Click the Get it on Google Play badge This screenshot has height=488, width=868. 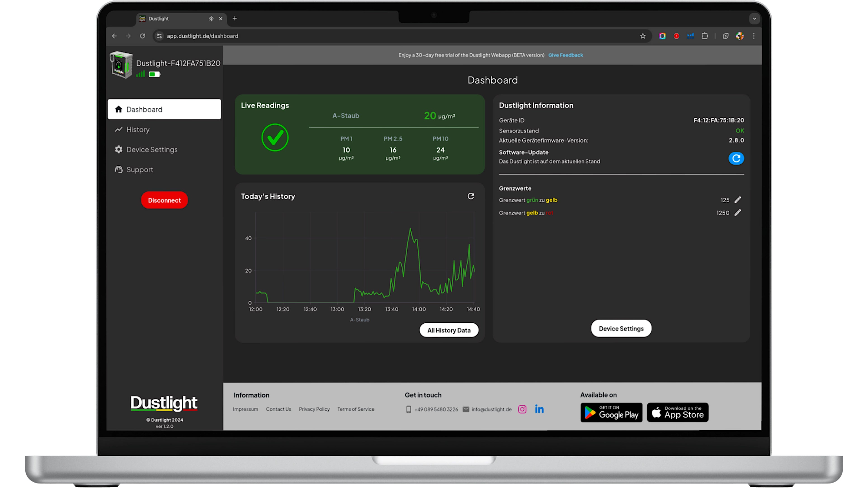tap(611, 412)
